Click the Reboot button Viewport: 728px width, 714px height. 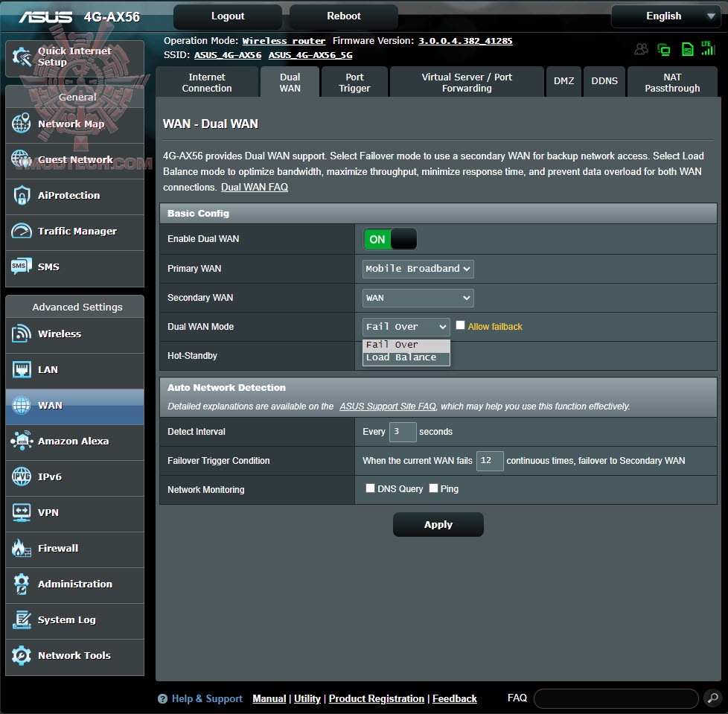344,16
